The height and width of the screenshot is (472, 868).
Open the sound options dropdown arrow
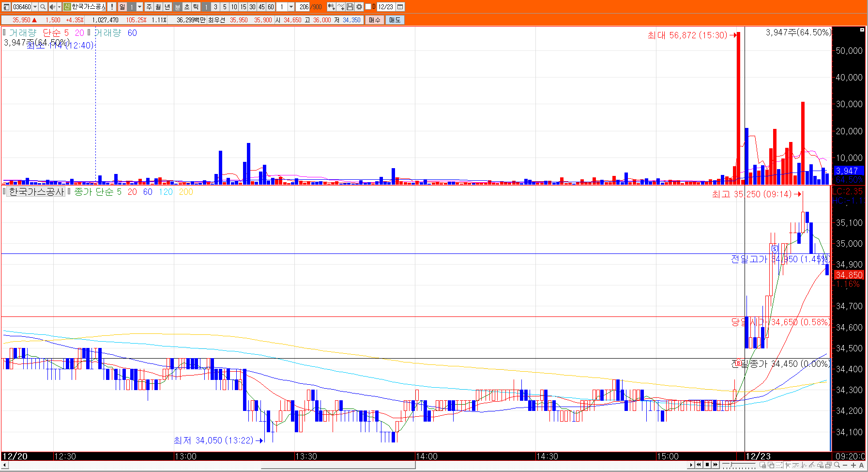coord(59,7)
